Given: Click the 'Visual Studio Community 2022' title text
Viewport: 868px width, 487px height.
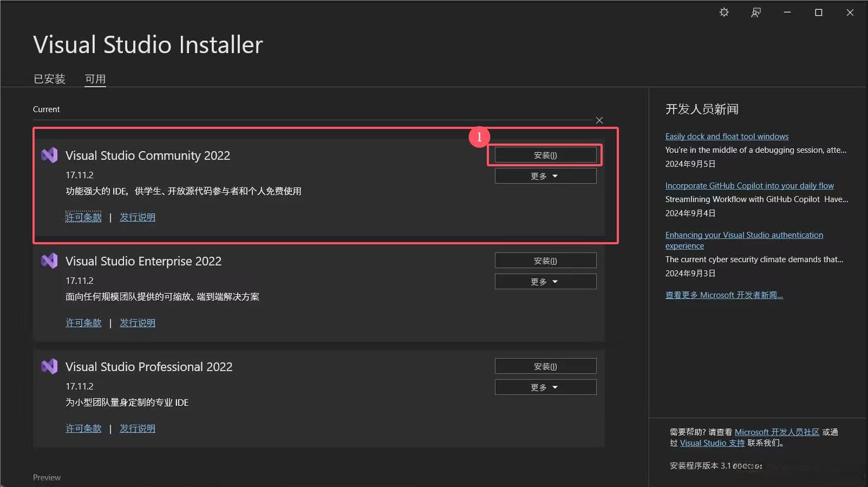Looking at the screenshot, I should coord(148,155).
